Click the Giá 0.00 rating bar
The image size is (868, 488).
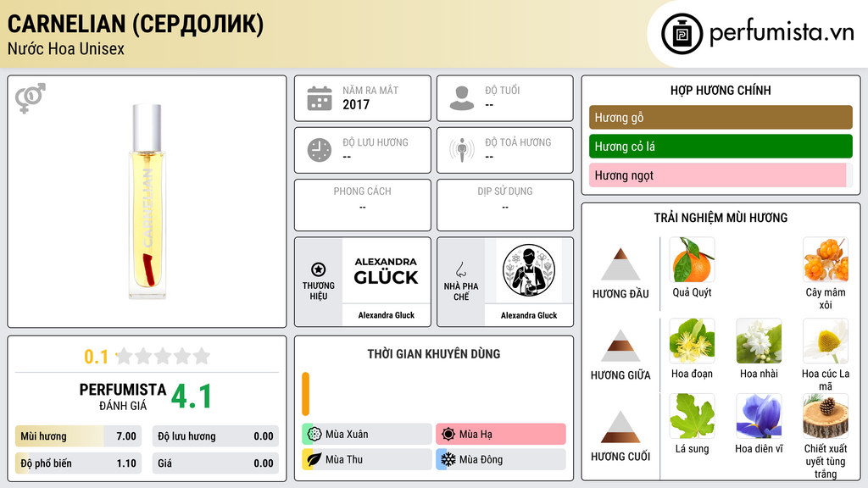pos(215,463)
